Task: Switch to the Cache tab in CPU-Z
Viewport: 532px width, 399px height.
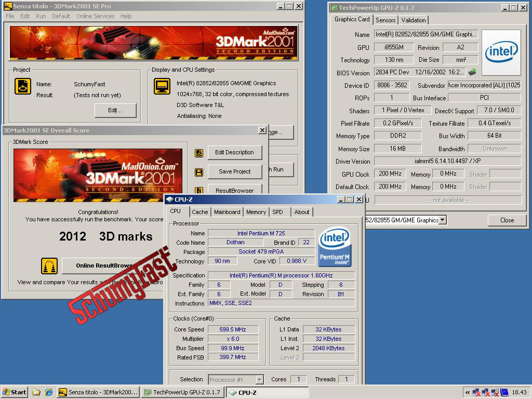Action: 200,212
